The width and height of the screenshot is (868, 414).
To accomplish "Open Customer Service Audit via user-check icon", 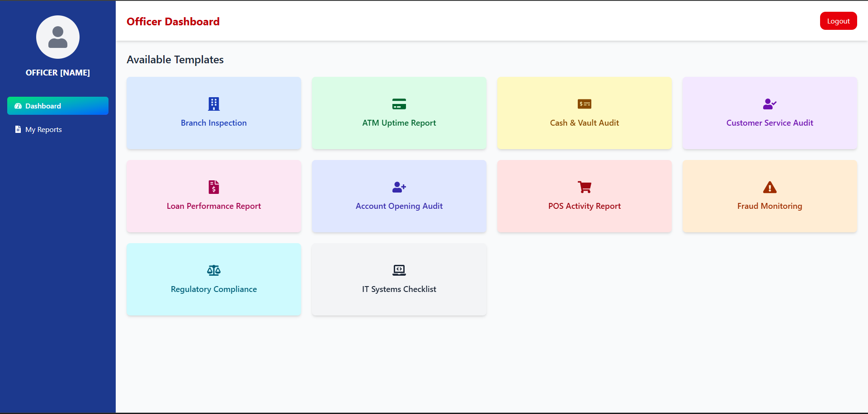I will coord(769,104).
